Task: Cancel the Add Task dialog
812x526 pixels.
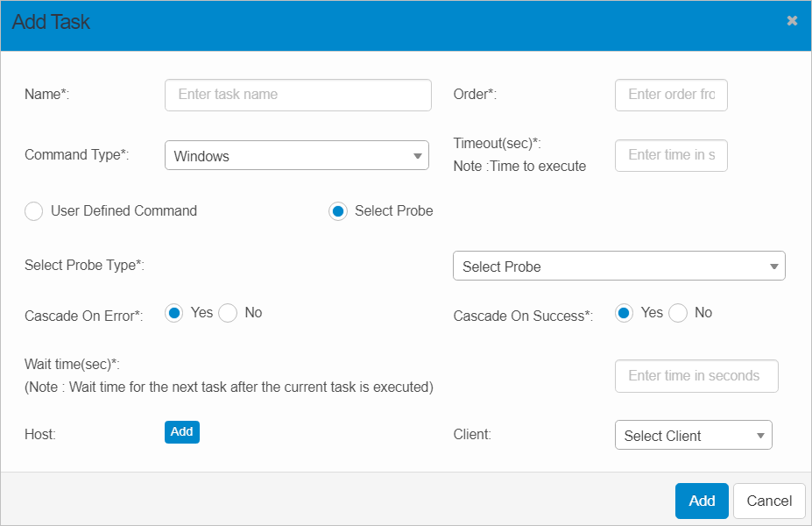Action: click(x=769, y=501)
